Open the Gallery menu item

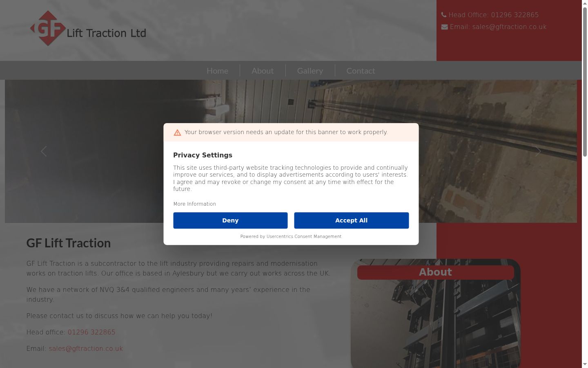pos(310,71)
